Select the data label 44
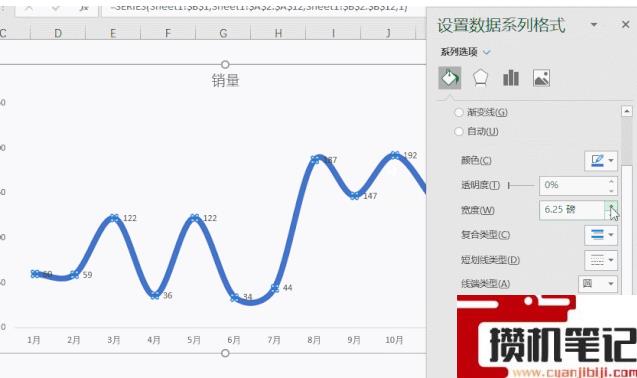 coord(287,288)
